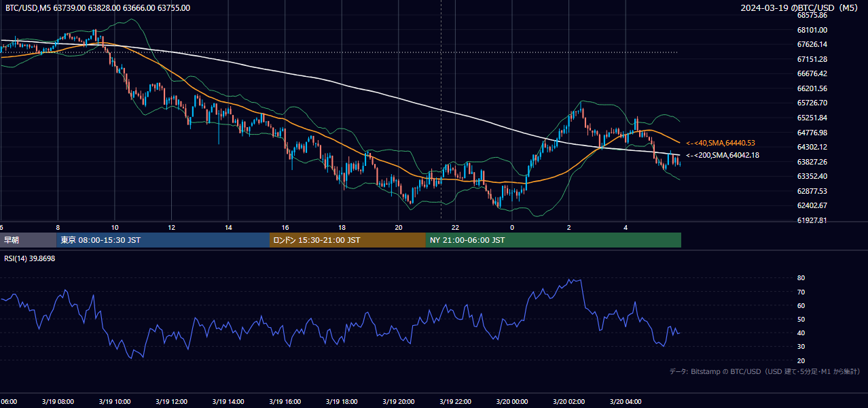Select the 東京 08:00-15:30 JST session bar

163,240
